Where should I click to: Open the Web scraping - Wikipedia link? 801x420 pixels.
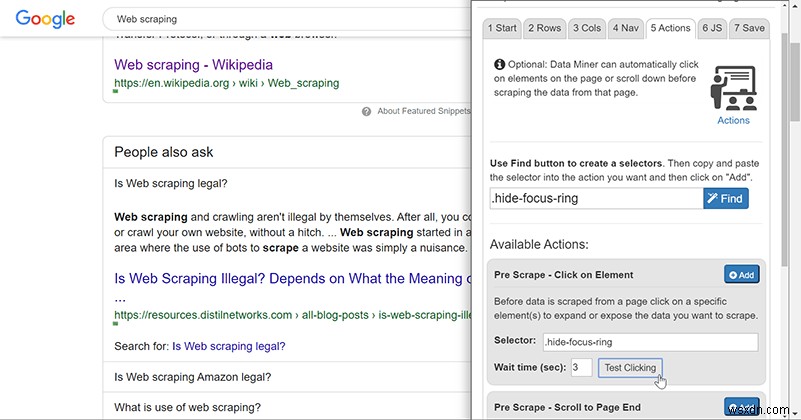pyautogui.click(x=193, y=66)
